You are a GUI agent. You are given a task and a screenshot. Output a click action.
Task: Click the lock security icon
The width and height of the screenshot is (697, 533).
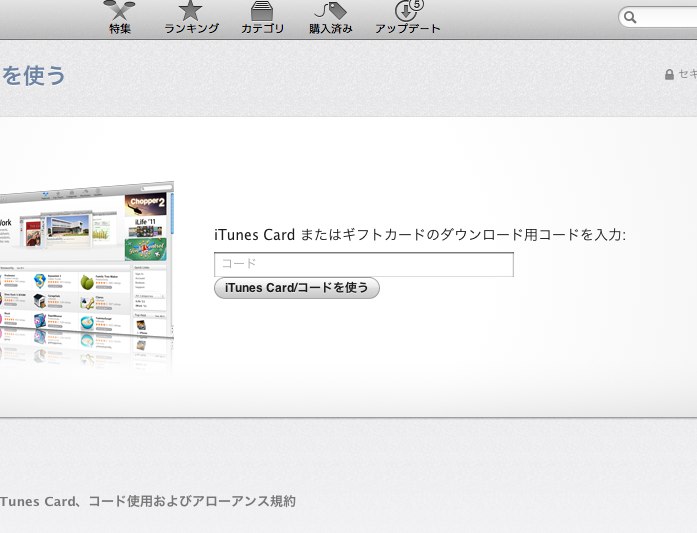click(669, 74)
